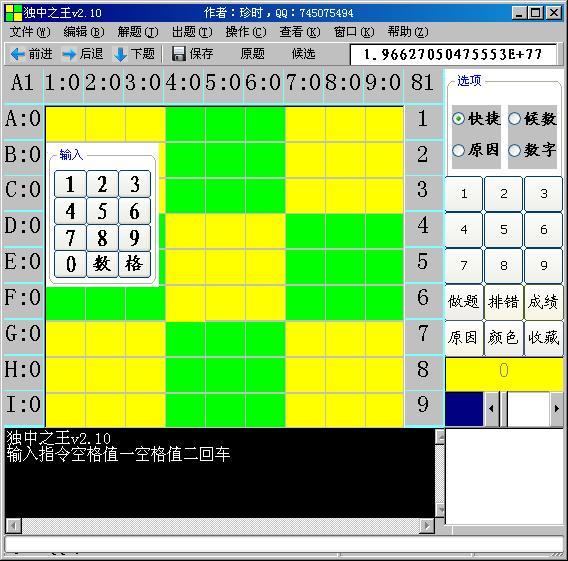This screenshot has height=561, width=568.
Task: Click the left arrow of the color scrollbar
Action: coord(492,409)
